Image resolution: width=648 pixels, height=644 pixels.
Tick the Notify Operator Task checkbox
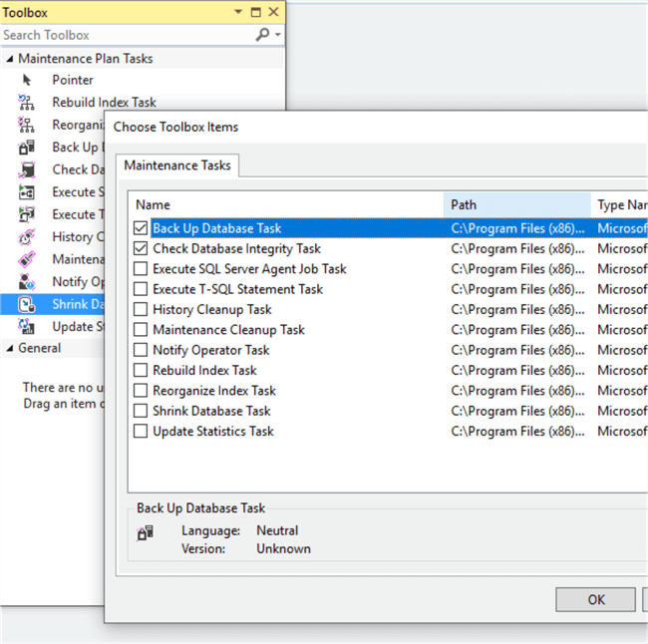point(141,350)
